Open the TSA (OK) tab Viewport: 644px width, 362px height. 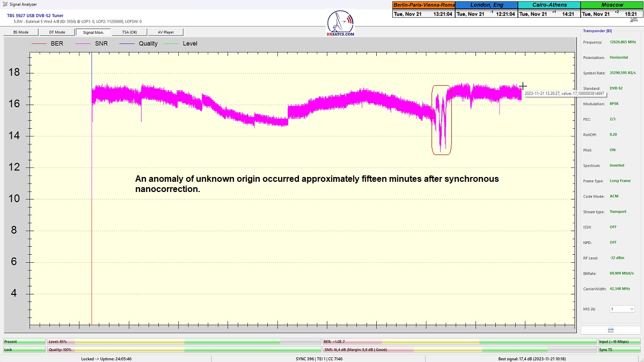point(129,32)
